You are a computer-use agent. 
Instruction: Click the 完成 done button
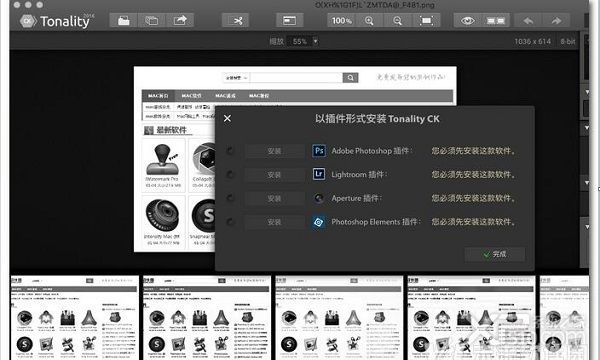[x=495, y=254]
